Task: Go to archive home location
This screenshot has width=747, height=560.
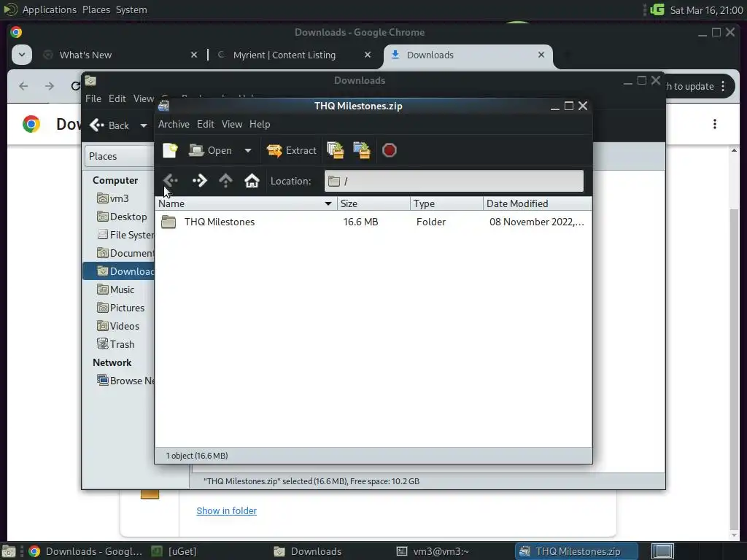Action: [252, 181]
